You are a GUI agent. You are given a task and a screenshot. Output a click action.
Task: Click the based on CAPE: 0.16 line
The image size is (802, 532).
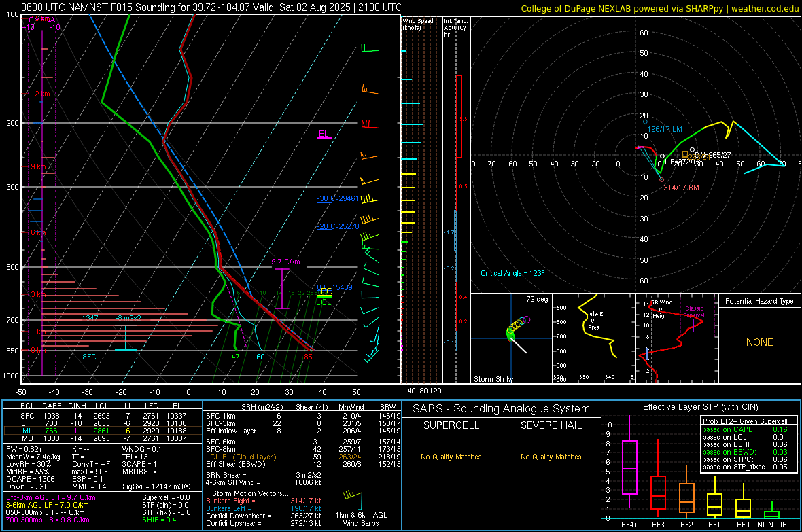click(x=745, y=429)
